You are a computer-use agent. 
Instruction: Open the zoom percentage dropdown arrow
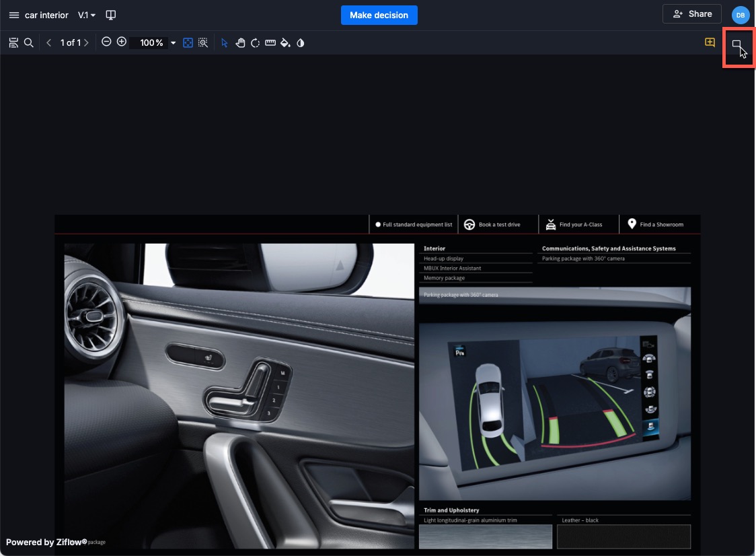pos(173,42)
